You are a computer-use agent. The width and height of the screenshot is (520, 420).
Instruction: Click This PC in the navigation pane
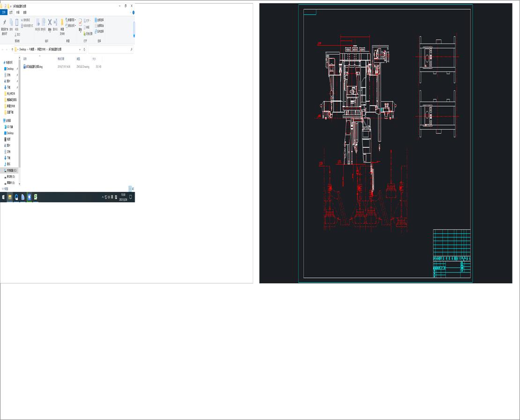pyautogui.click(x=7, y=121)
